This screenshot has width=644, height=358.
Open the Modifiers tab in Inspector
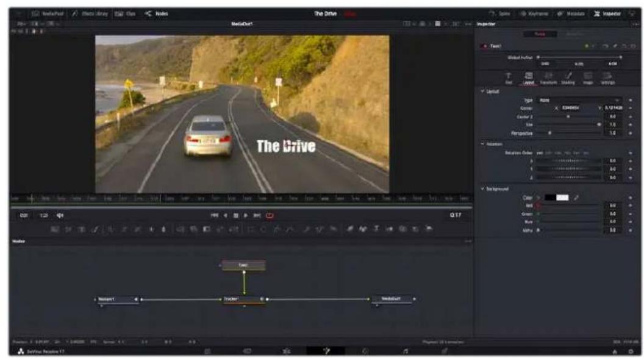point(575,34)
